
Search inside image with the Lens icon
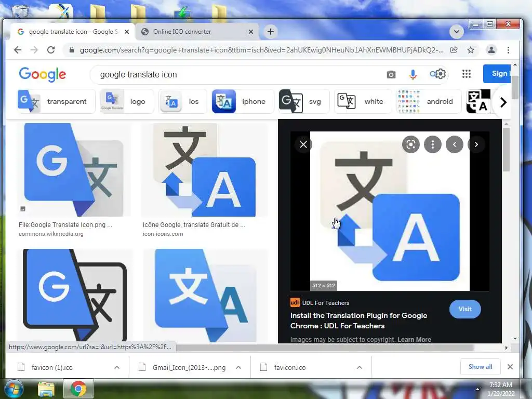[x=410, y=144]
